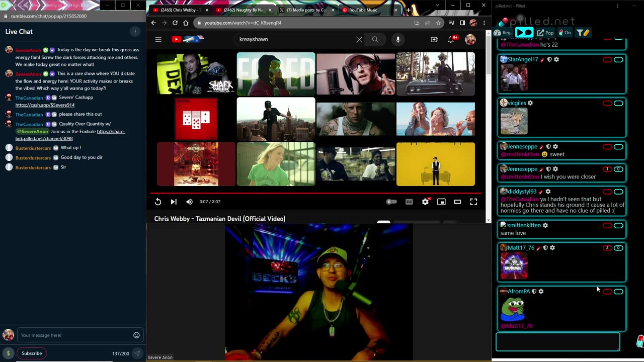The height and width of the screenshot is (362, 644).
Task: Click the pilled.net filter pill button
Action: coord(583,33)
